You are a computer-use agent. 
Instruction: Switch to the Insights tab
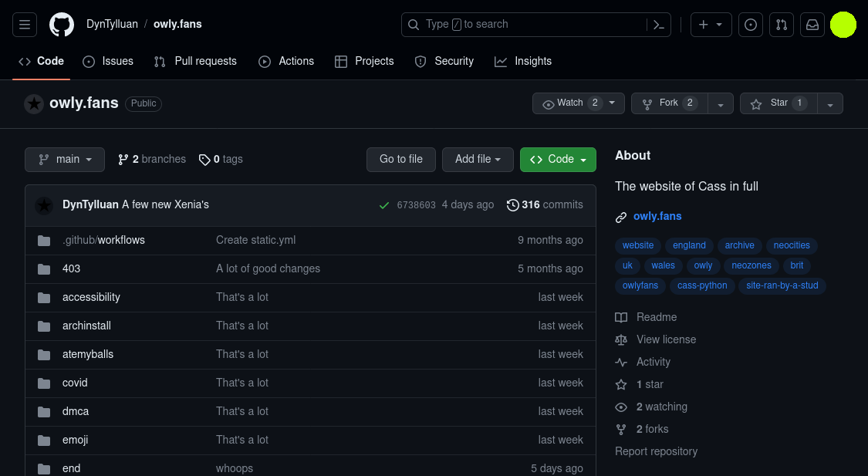pyautogui.click(x=523, y=61)
